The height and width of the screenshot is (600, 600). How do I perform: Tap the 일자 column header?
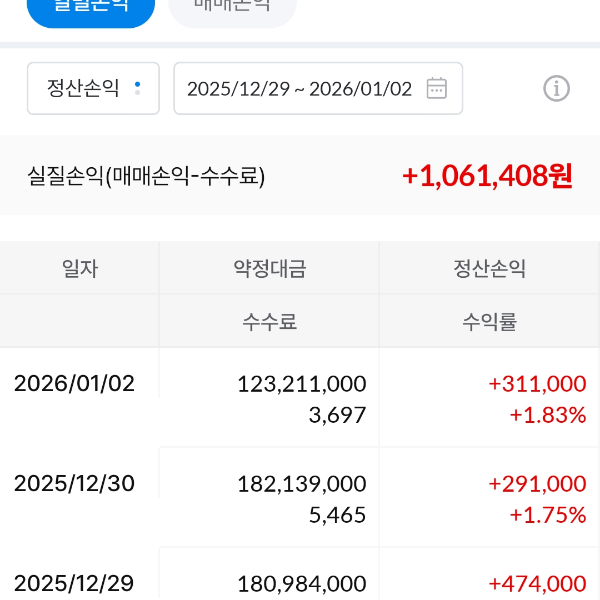pyautogui.click(x=80, y=268)
